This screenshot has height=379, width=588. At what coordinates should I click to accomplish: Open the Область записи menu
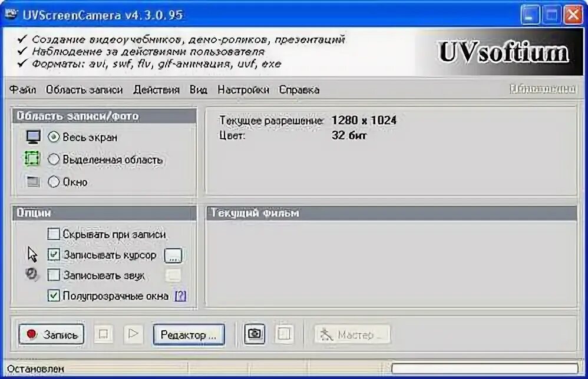(x=84, y=90)
